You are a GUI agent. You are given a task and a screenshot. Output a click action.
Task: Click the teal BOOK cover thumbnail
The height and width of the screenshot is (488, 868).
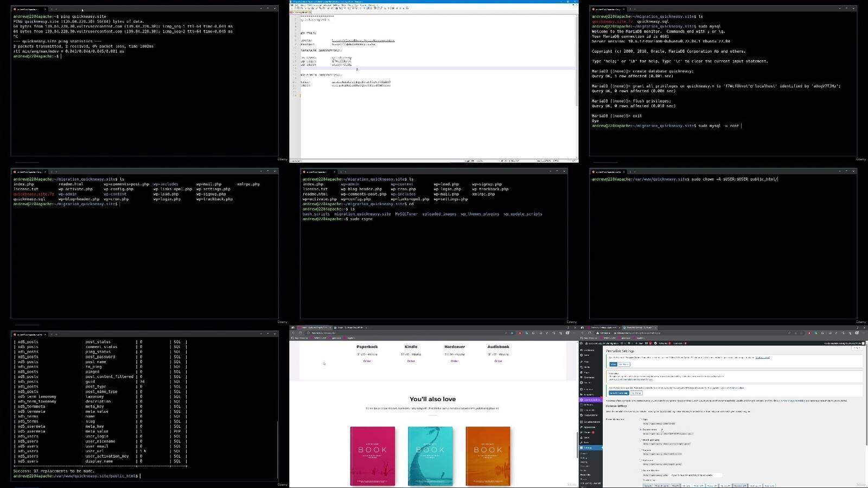pyautogui.click(x=430, y=456)
